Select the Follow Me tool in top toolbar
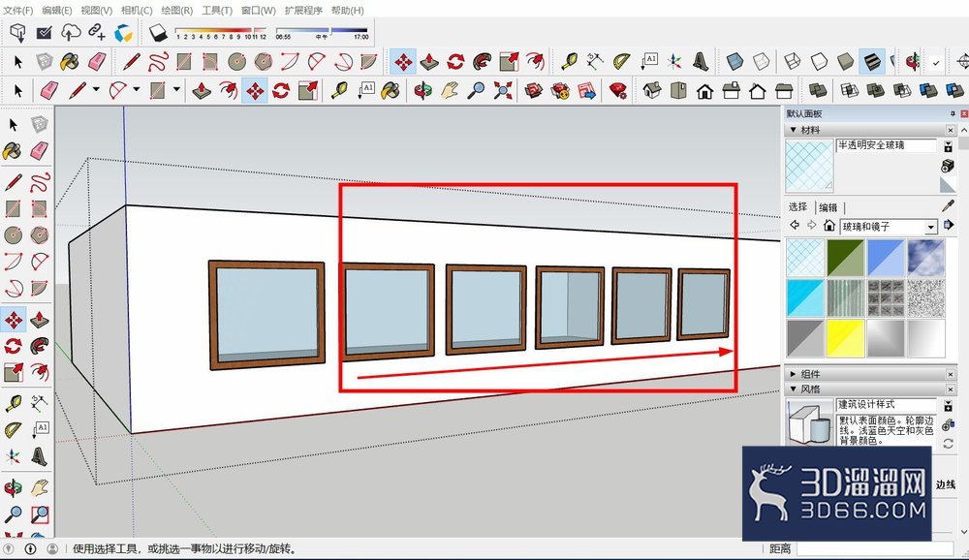 (x=483, y=61)
